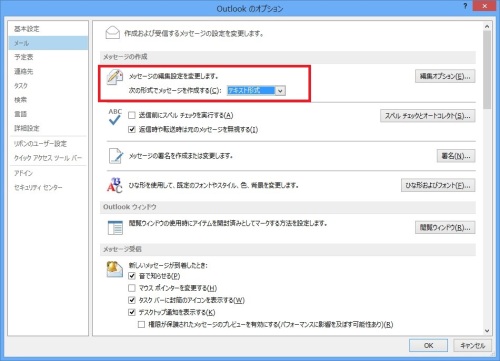500x361 pixels.
Task: Open セキュリティ センター category
Action: (48, 187)
